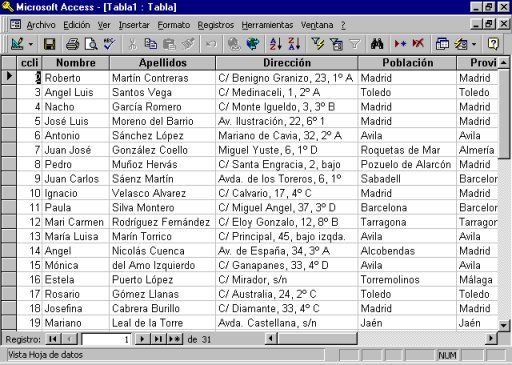Toggle the Apply Filter funnel icon
Screen dimensions: 512x365
(x=355, y=44)
